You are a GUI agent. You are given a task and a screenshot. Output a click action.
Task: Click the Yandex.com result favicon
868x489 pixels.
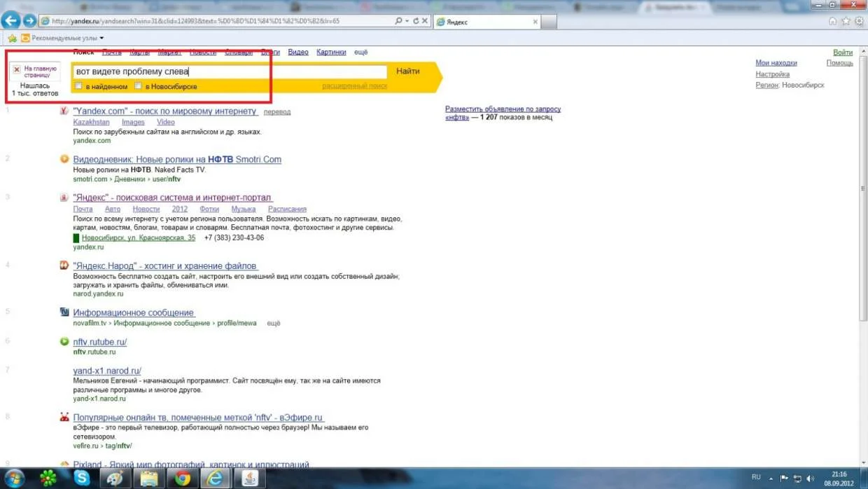pyautogui.click(x=64, y=111)
